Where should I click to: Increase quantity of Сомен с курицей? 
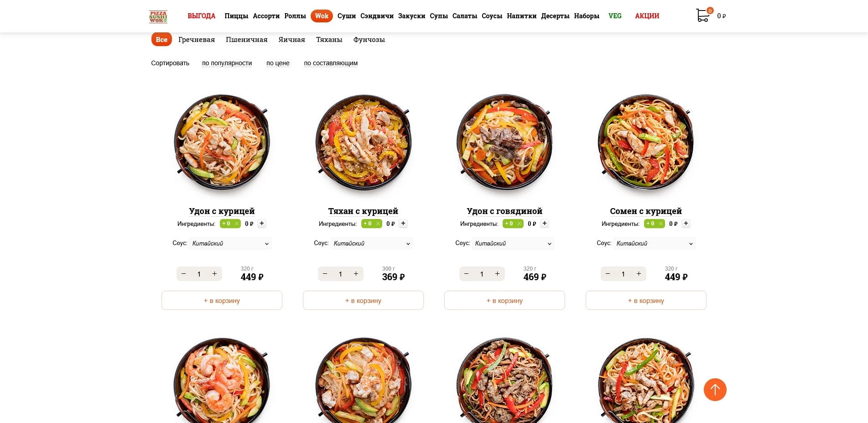(639, 274)
